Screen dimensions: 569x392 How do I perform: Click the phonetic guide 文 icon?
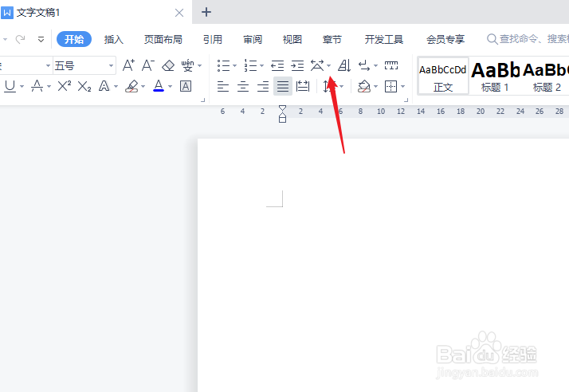click(187, 65)
